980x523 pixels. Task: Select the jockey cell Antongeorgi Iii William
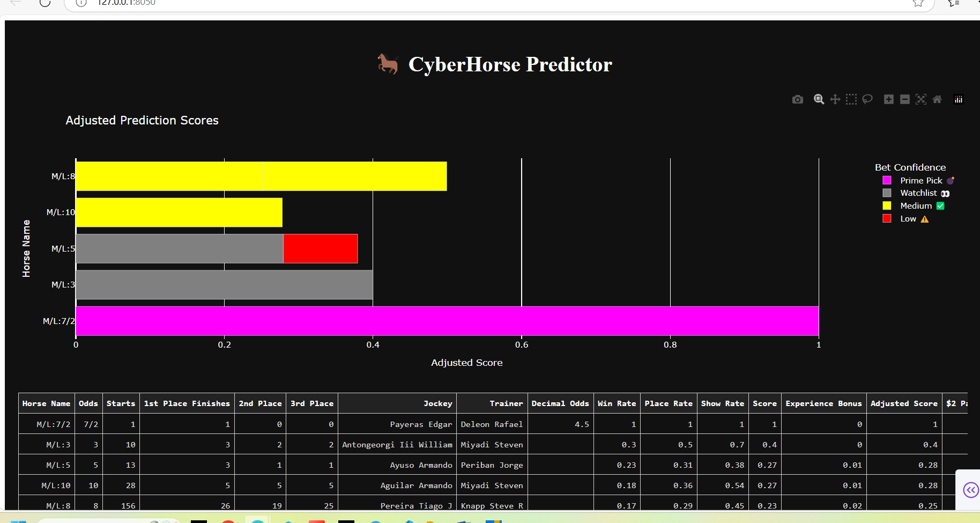(x=397, y=445)
